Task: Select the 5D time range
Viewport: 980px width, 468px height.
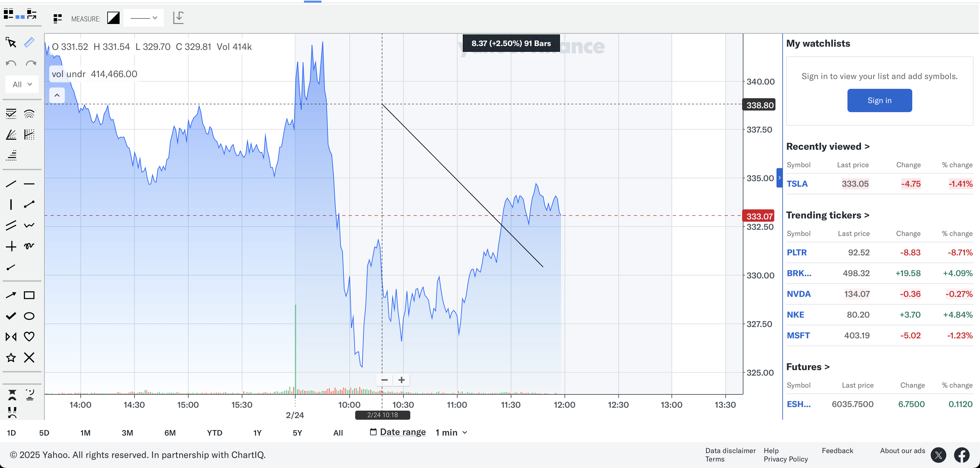Action: 44,433
